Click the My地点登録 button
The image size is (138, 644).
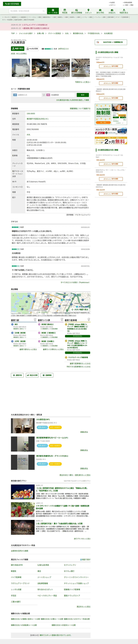click(32, 49)
